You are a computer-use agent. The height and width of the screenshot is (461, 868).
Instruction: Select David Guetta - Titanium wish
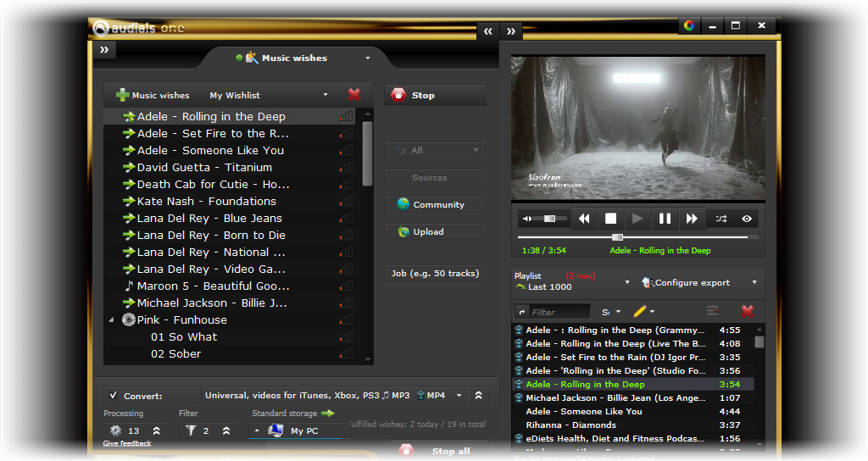point(229,167)
